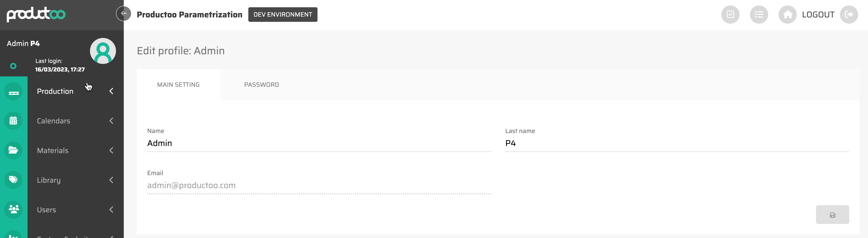Screen dimensions: 868x238
Task: Expand the Users menu chevron
Action: click(111, 210)
